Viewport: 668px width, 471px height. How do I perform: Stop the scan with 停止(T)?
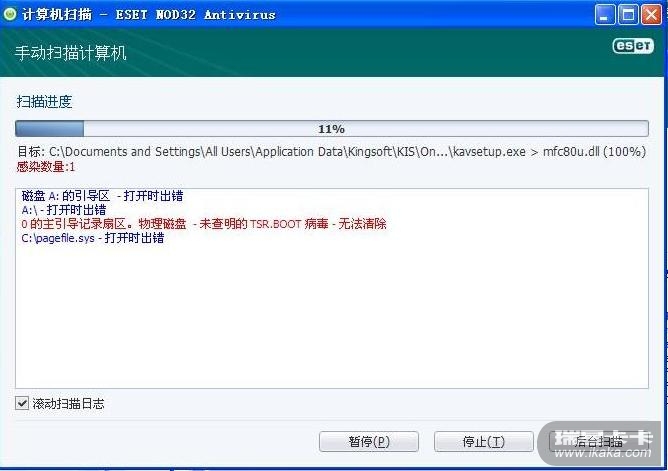484,442
